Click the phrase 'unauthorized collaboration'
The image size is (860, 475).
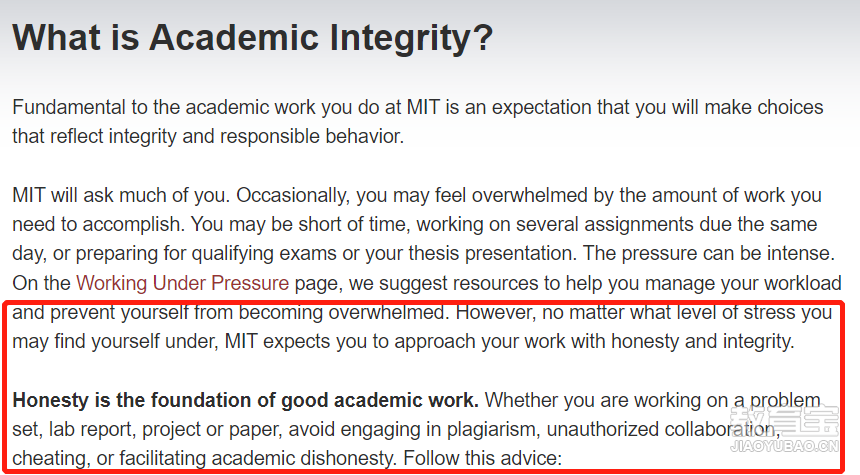(x=663, y=429)
